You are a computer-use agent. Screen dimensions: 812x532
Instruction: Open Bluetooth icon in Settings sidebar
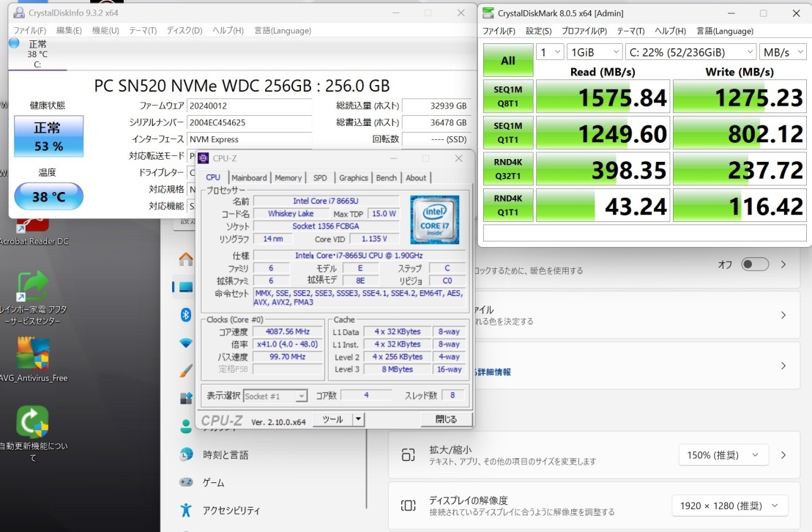(185, 315)
